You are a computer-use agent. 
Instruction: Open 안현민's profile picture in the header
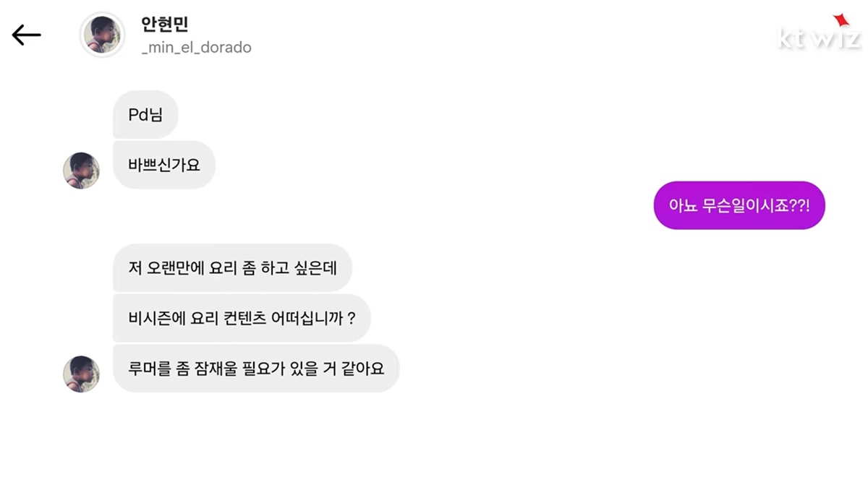tap(102, 35)
